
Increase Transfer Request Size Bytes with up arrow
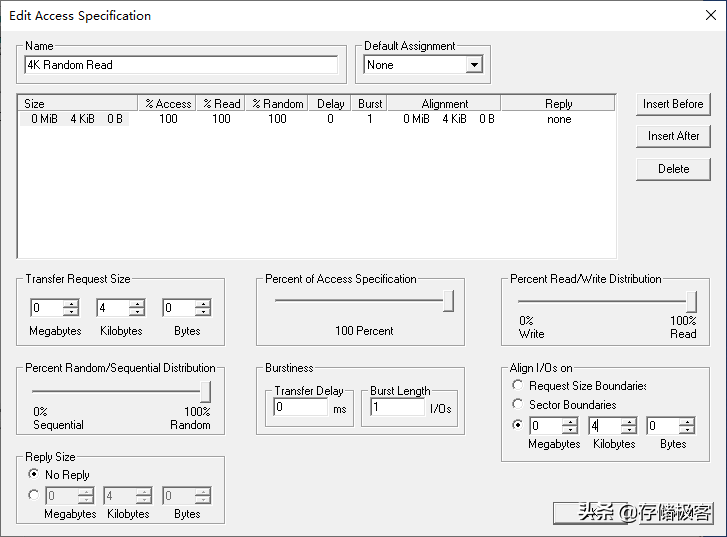pos(203,304)
